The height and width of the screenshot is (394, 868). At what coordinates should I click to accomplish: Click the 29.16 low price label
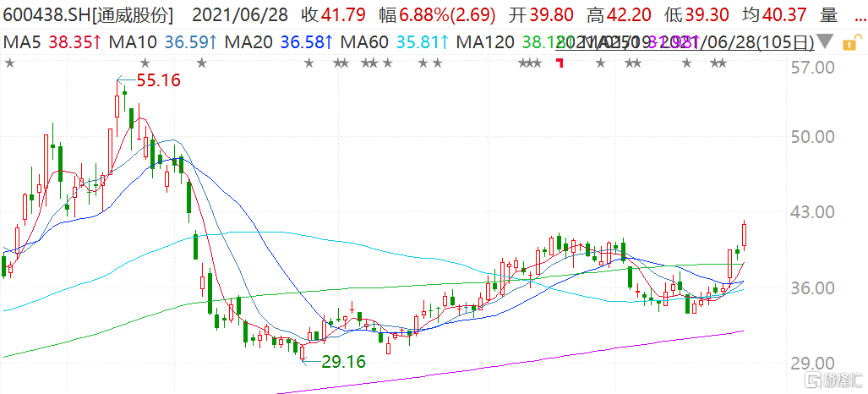tap(344, 363)
